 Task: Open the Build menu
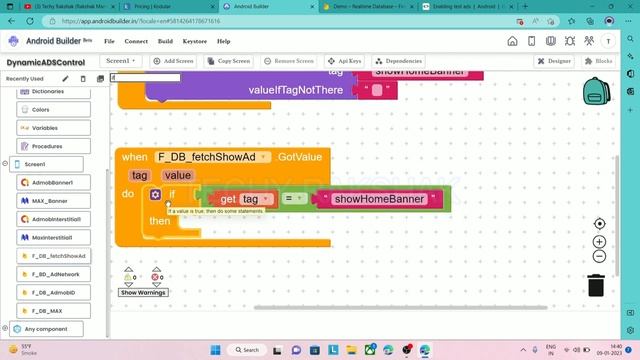[165, 41]
